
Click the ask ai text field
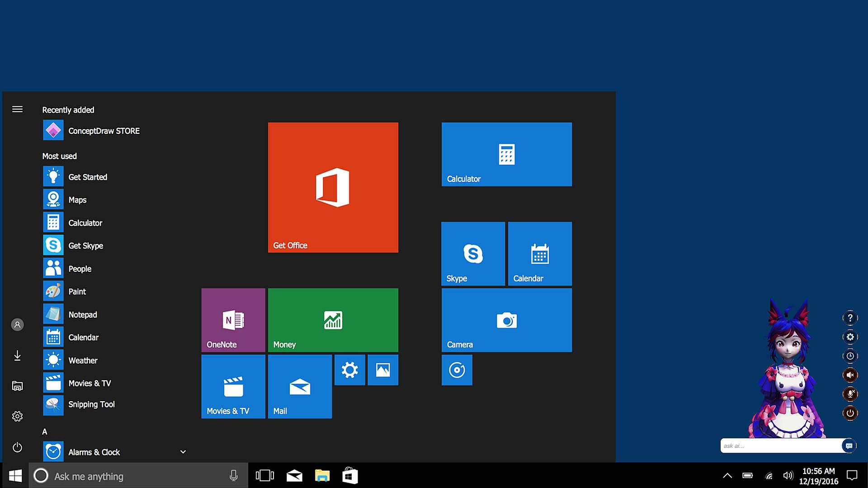[x=780, y=446]
